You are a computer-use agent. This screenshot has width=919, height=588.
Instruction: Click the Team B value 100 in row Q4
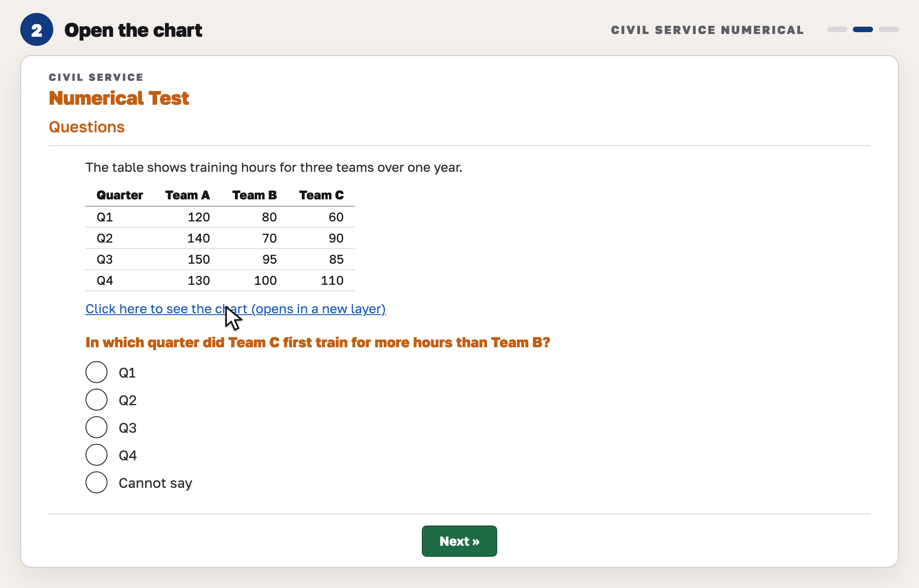pos(266,280)
